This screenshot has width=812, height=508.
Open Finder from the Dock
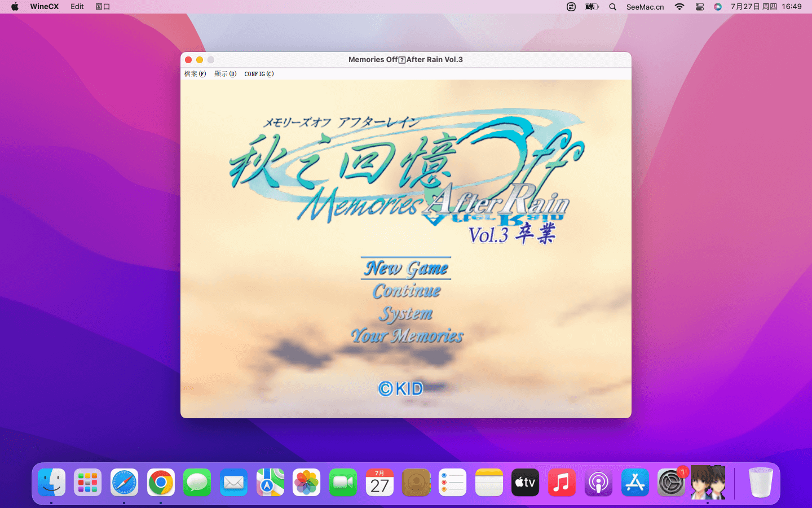click(x=51, y=483)
